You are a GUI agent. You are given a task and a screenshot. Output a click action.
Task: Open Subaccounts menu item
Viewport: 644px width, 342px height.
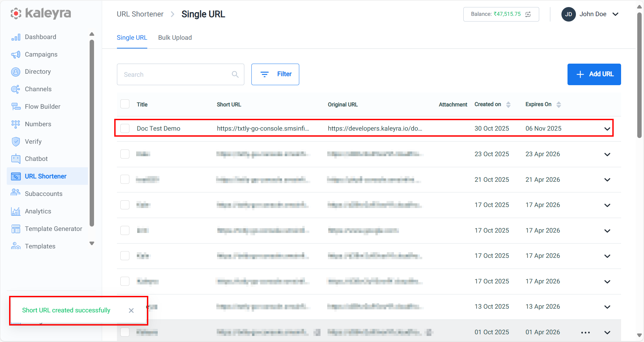pos(43,194)
